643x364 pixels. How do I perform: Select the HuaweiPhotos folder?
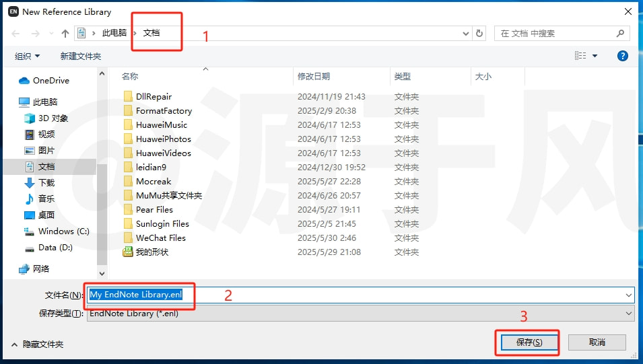coord(158,139)
